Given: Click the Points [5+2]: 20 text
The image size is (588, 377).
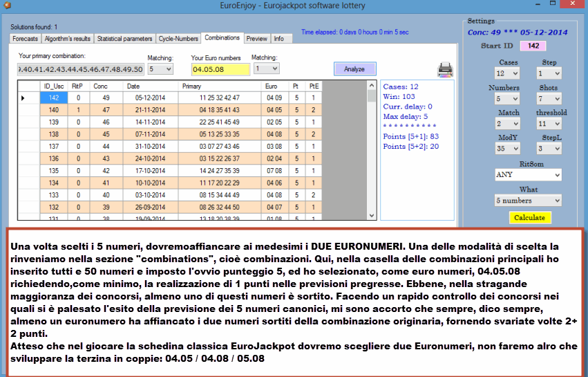Looking at the screenshot, I should point(410,147).
